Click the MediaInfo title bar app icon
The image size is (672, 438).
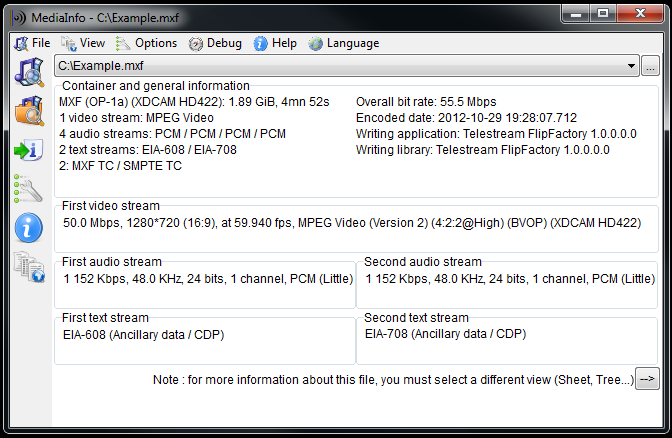tap(14, 13)
